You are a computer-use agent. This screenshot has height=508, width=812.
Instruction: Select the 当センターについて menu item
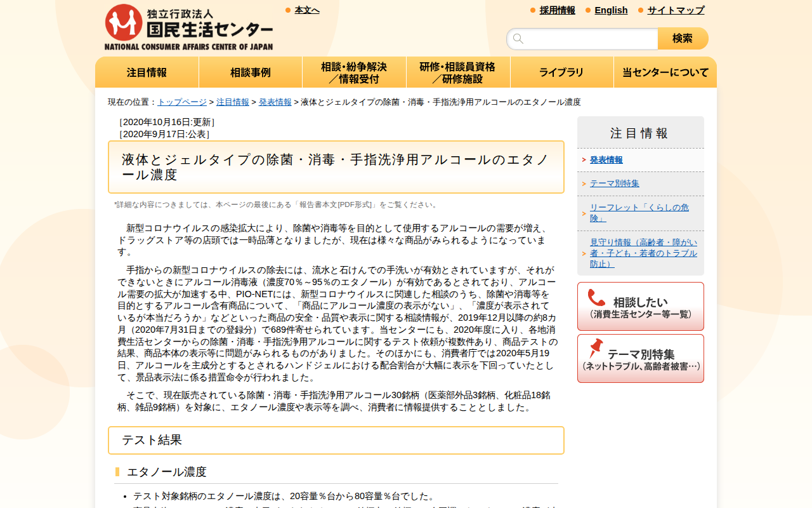665,72
